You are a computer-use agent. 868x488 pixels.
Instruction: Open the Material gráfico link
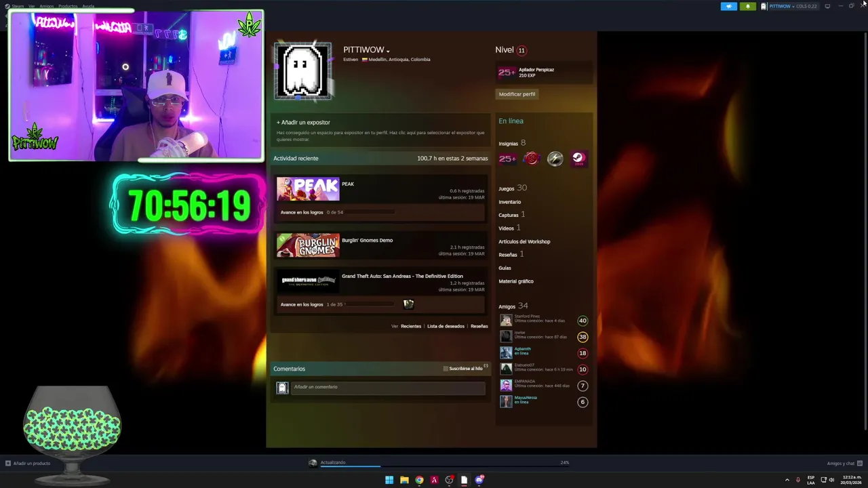(516, 281)
